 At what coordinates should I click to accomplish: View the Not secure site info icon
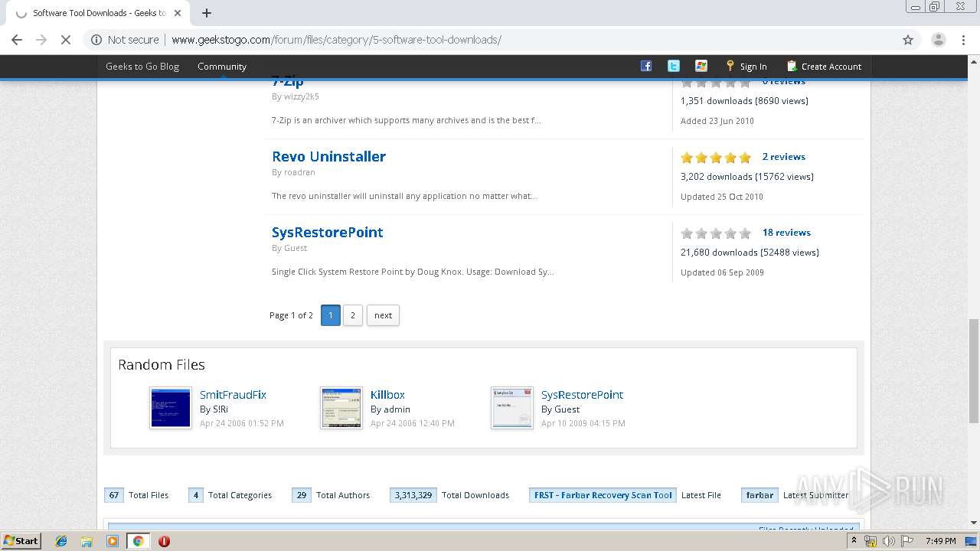pos(96,40)
